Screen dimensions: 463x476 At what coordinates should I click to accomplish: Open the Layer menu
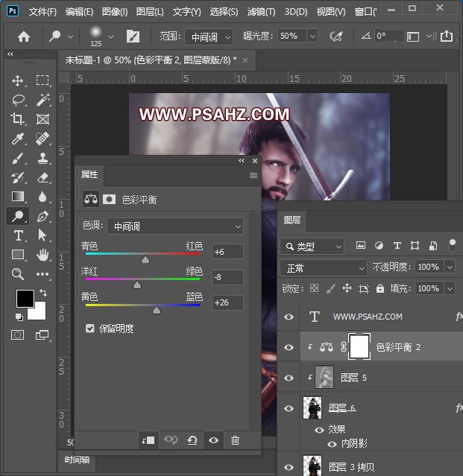tap(150, 12)
